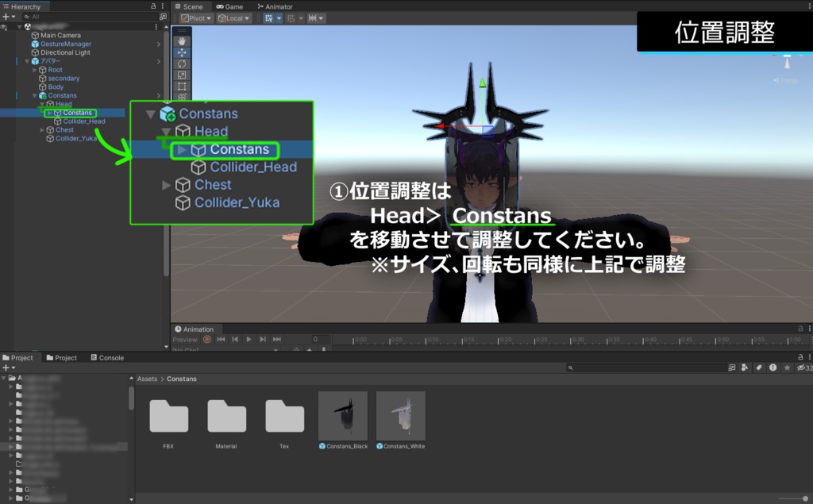Go to first frame in Animation window
Image resolution: width=813 pixels, height=504 pixels.
click(x=221, y=339)
